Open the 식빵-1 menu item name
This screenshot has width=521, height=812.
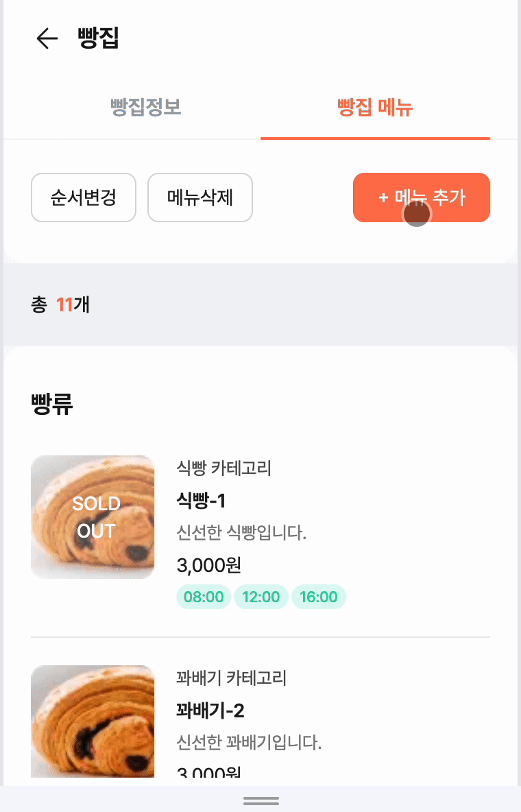[x=201, y=501]
